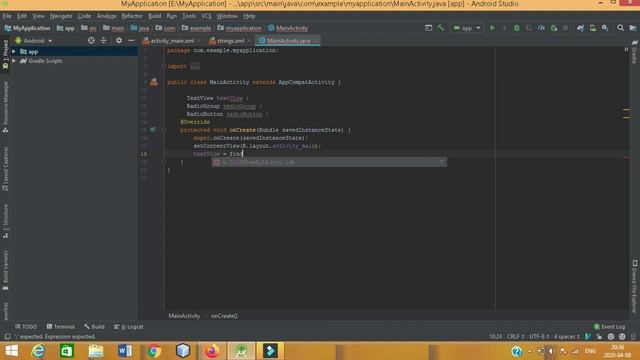Click the Make Project hammer icon
The height and width of the screenshot is (360, 640).
(440, 28)
